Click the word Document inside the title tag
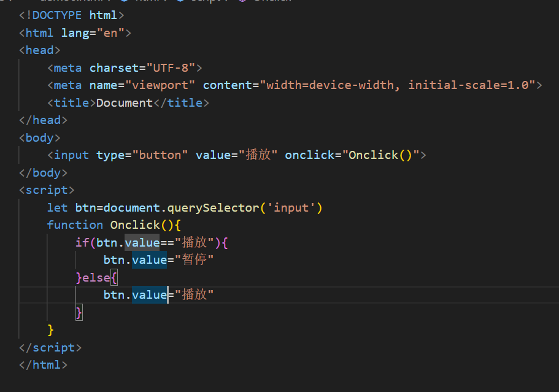Viewport: 559px width, 392px height. pyautogui.click(x=125, y=103)
